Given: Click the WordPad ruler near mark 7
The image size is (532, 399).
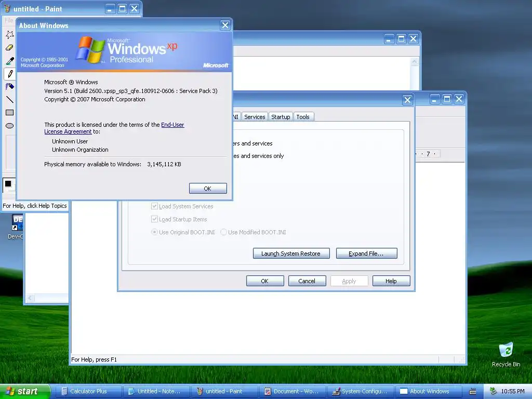Looking at the screenshot, I should tap(428, 154).
